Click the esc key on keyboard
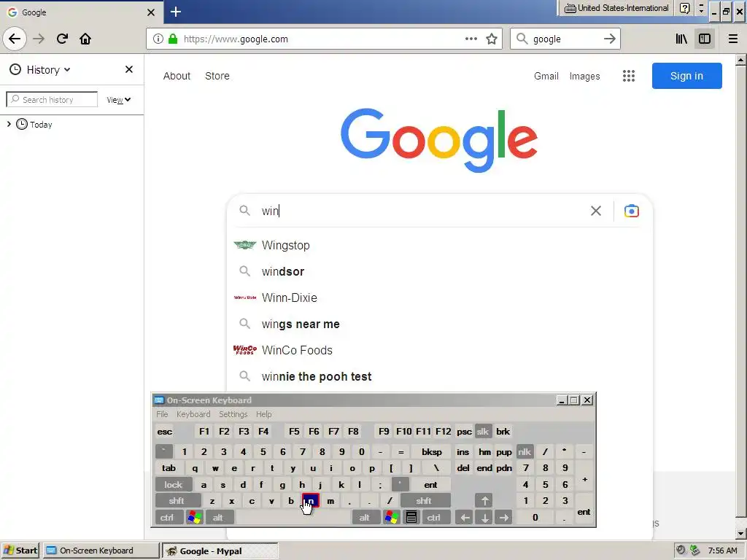 click(164, 432)
